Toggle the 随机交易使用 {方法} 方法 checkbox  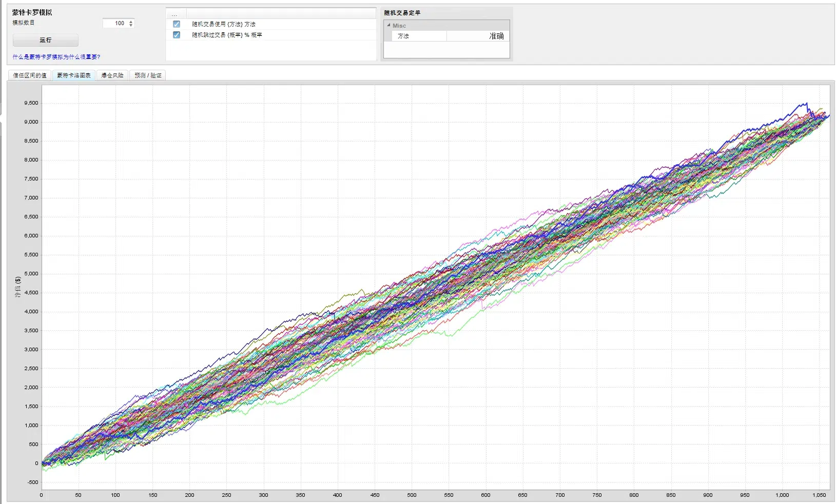click(x=177, y=24)
